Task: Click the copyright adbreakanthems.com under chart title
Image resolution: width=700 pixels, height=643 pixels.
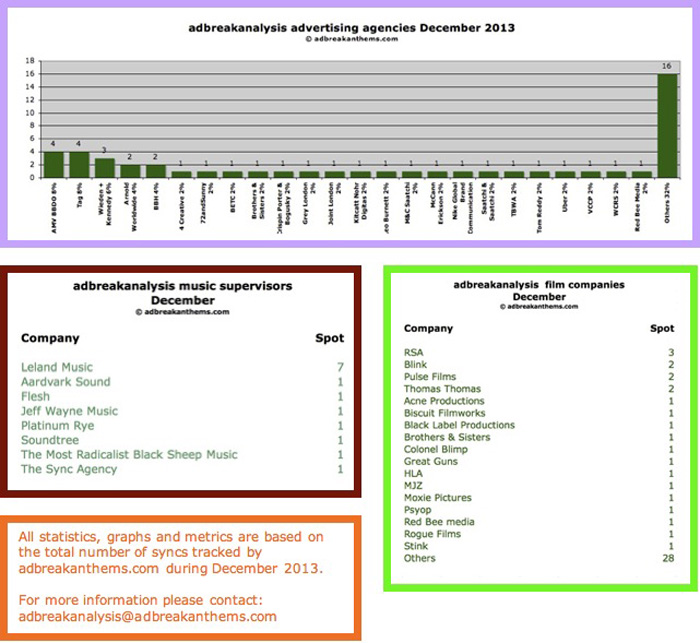Action: coord(351,39)
